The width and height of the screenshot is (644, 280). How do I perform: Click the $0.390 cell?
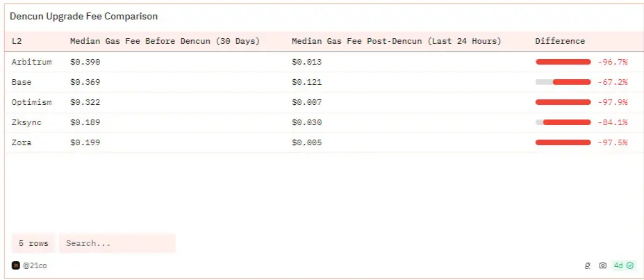click(85, 62)
